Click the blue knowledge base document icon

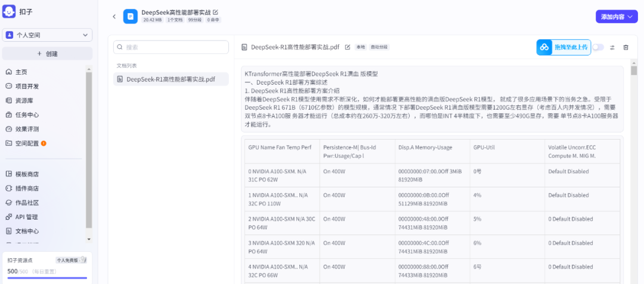131,17
